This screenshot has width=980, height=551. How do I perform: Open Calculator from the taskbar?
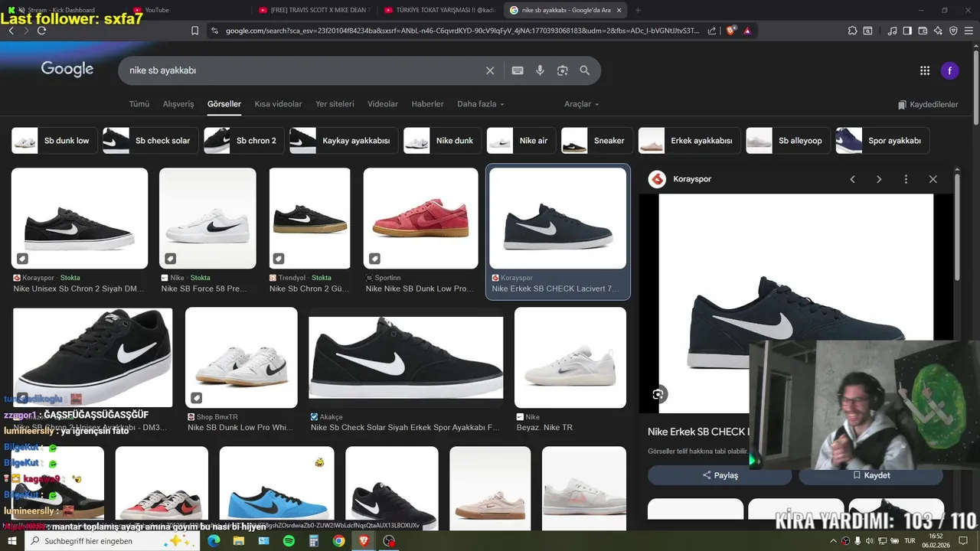[x=313, y=541]
